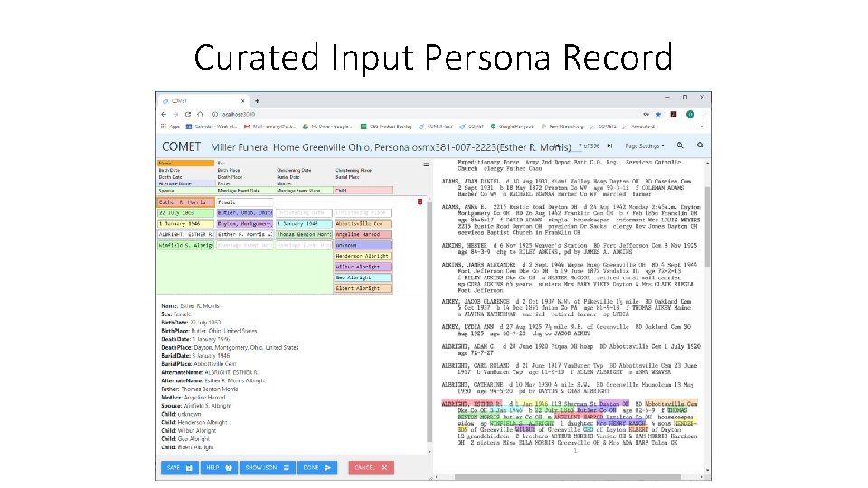Viewport: 868px width, 488px height.
Task: Click the browser home icon
Action: (200, 115)
